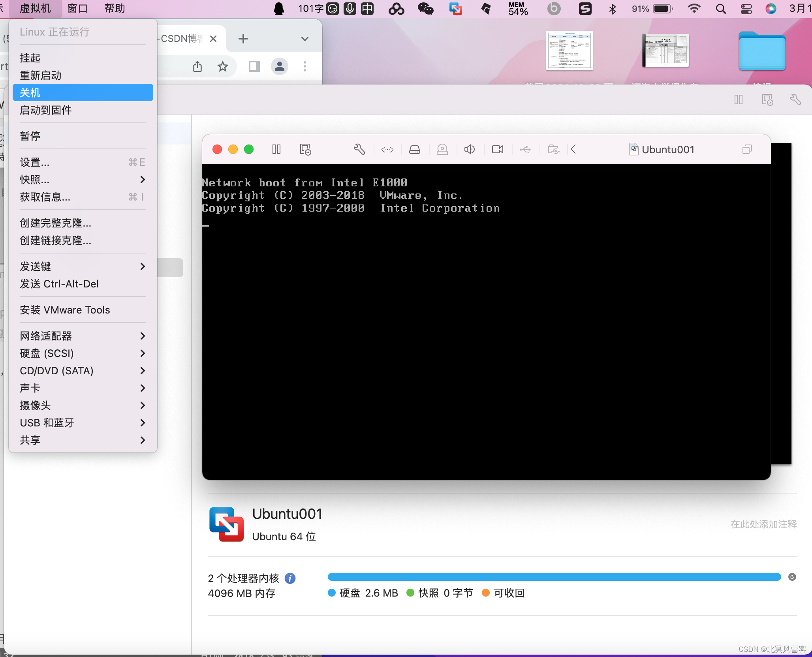Expand USB 和蓝牙 submenu

(83, 422)
